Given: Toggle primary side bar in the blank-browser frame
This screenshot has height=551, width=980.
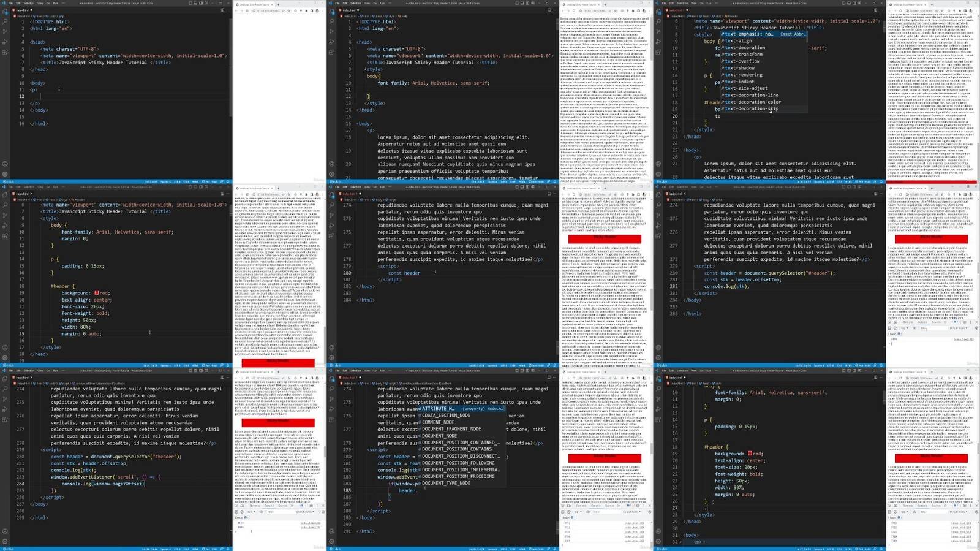Looking at the screenshot, I should point(190,3).
